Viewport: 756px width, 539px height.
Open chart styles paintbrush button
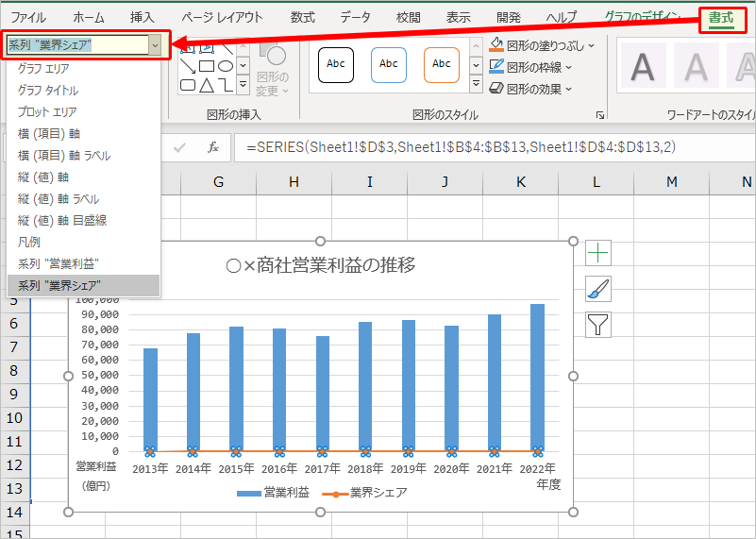pos(598,288)
